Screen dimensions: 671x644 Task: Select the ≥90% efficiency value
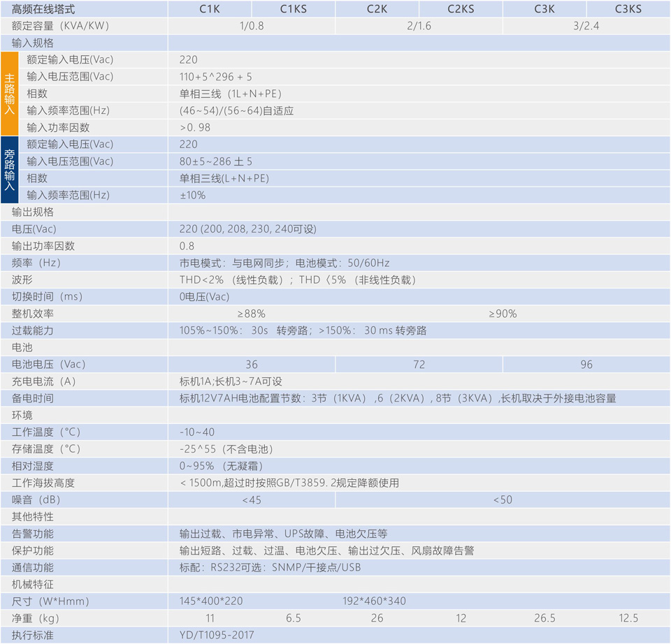[503, 314]
